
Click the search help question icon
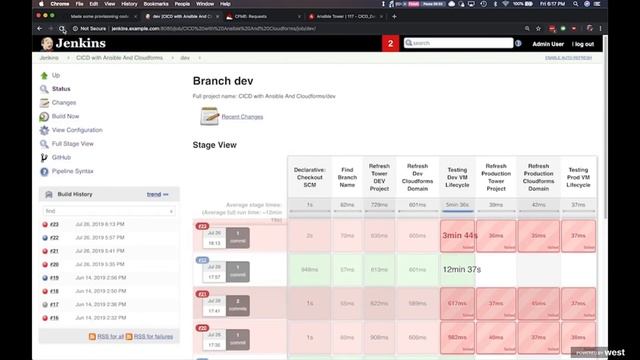[x=518, y=43]
